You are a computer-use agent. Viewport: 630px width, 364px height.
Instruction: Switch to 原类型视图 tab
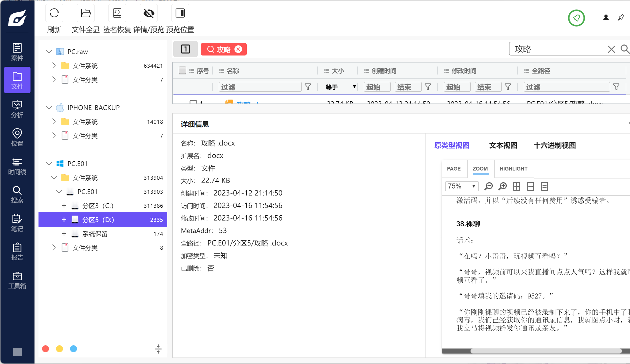(451, 145)
